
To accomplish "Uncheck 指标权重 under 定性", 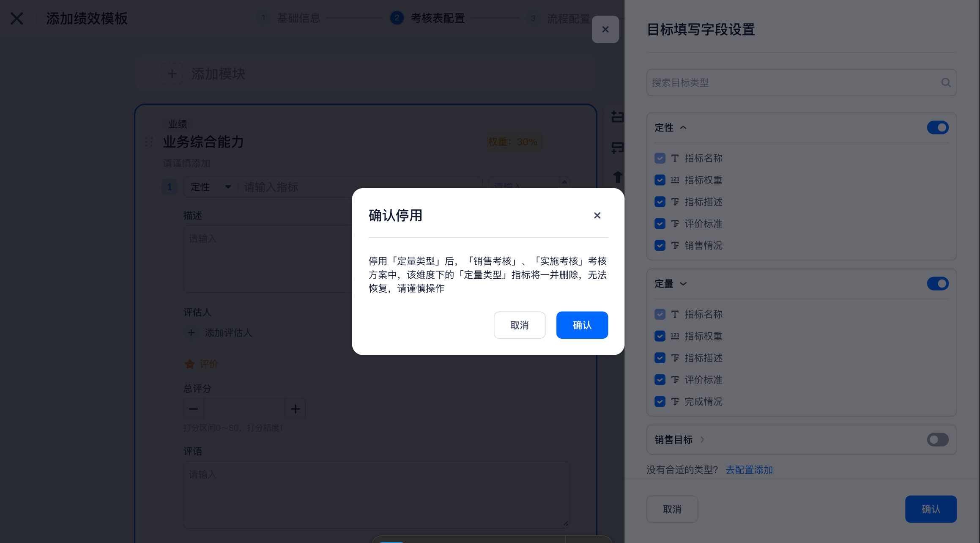I will 660,180.
